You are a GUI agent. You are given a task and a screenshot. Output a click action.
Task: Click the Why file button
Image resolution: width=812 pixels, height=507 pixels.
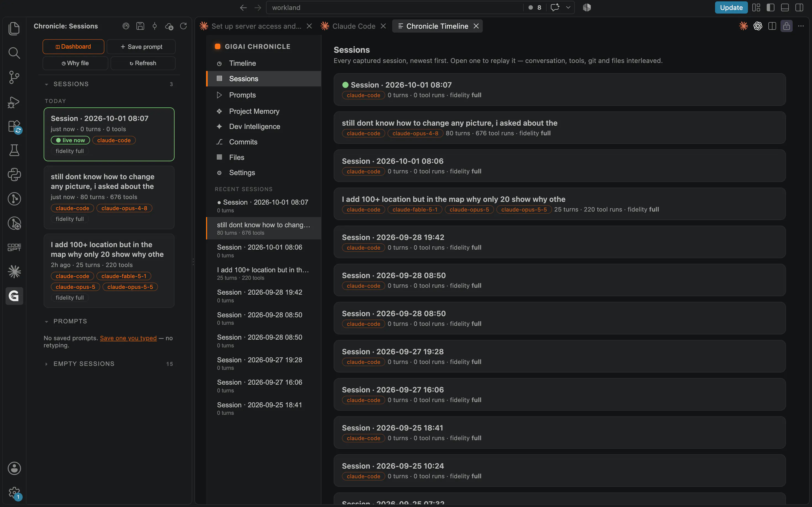coord(75,63)
